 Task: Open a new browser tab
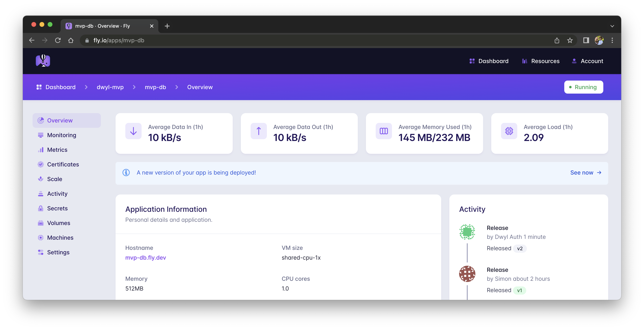[167, 26]
